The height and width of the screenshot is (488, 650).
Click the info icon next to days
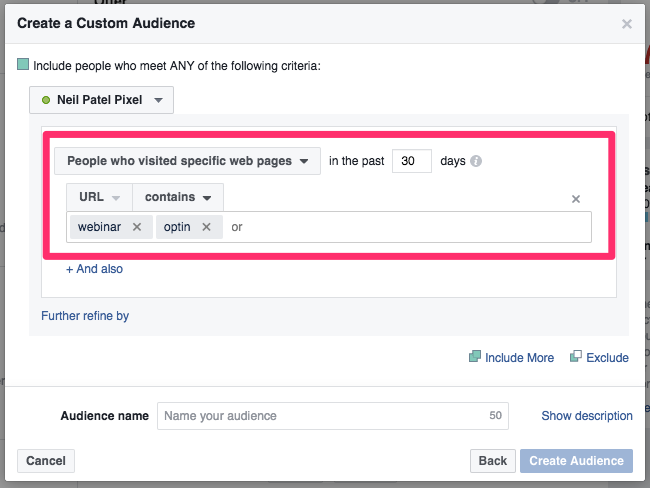tap(476, 161)
